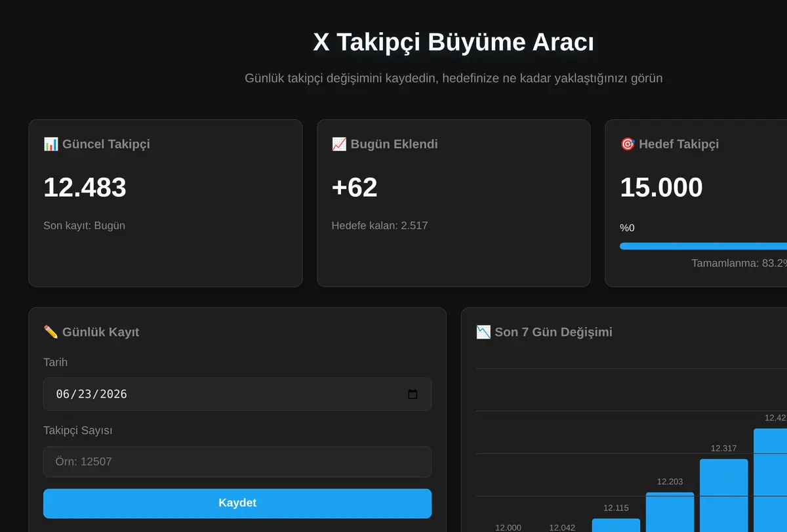Click the trend chart emoji in Bugün Eklendi
This screenshot has height=532, width=787.
[339, 144]
